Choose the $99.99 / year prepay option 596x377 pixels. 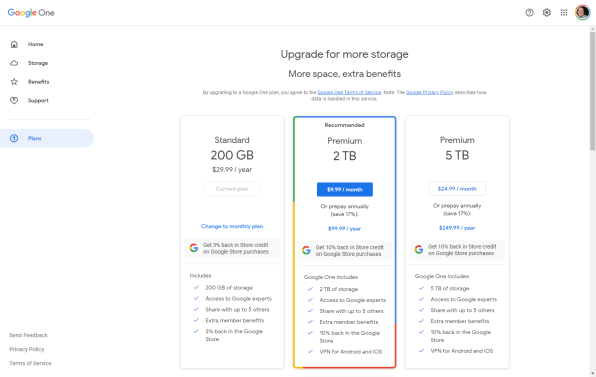tap(344, 228)
